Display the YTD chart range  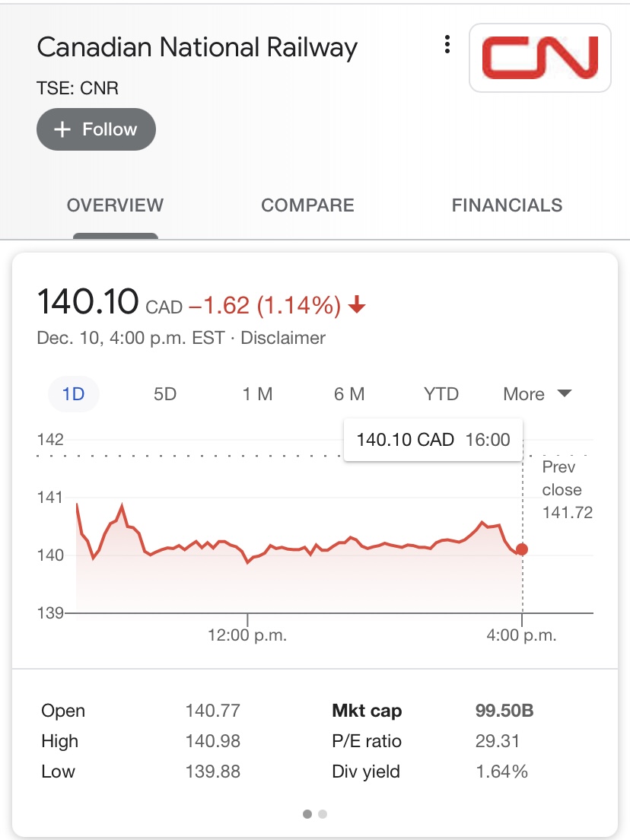pos(441,394)
